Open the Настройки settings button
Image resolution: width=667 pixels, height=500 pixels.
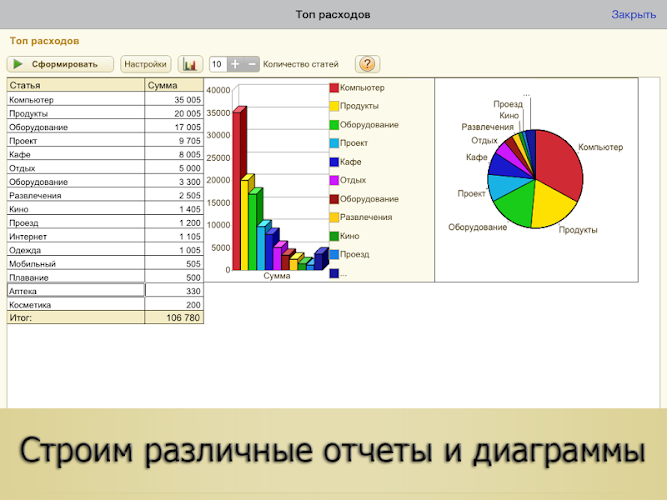pyautogui.click(x=145, y=64)
